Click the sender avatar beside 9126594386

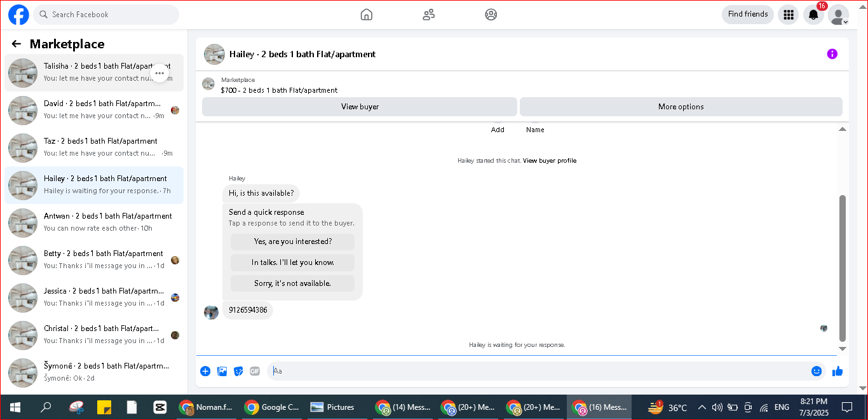[x=211, y=312]
